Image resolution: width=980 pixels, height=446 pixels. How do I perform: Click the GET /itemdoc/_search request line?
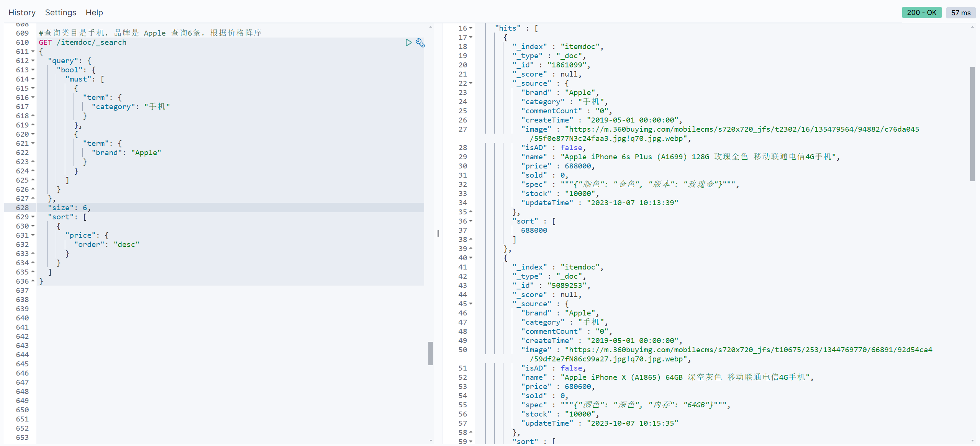[x=82, y=42]
